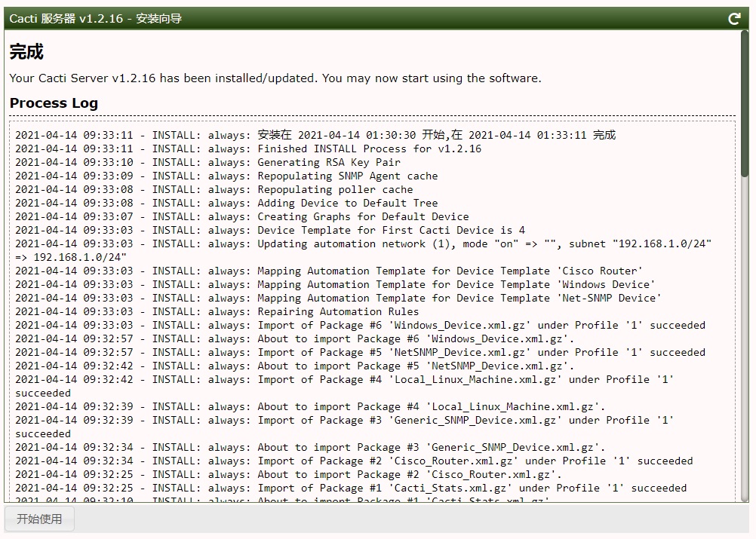Click the 'Repairing Automation Rules' log line
Screen dimensions: 756x539
point(338,311)
